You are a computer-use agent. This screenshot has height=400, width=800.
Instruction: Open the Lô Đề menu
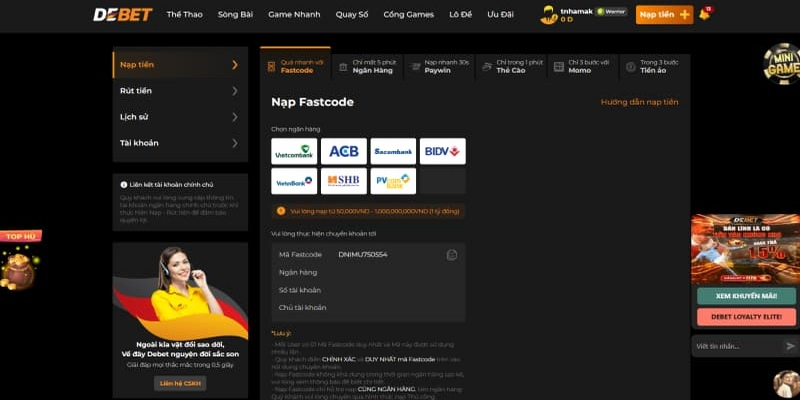click(x=460, y=14)
